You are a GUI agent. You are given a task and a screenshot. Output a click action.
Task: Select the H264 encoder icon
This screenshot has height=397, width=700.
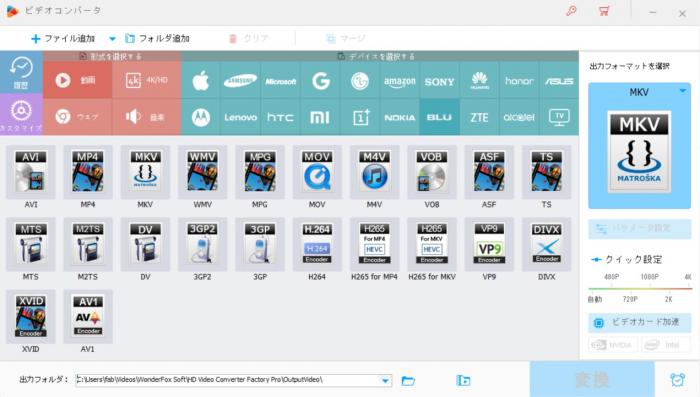tap(317, 244)
